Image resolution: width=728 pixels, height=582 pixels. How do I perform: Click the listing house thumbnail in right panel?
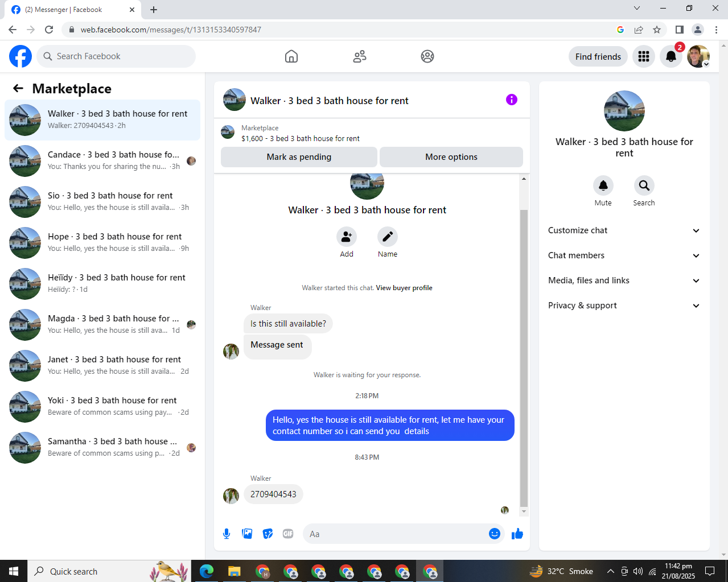coord(624,111)
